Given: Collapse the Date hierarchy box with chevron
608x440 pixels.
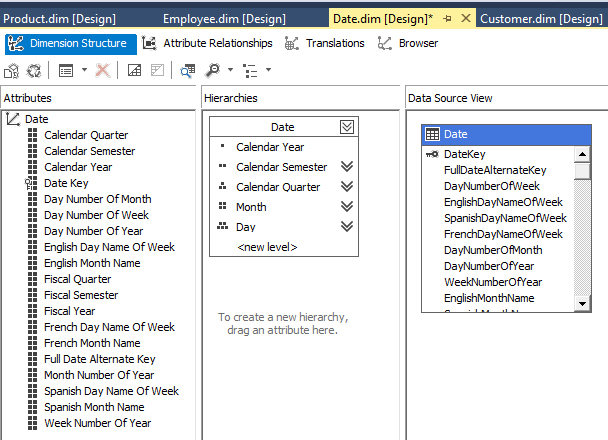Looking at the screenshot, I should tap(347, 127).
